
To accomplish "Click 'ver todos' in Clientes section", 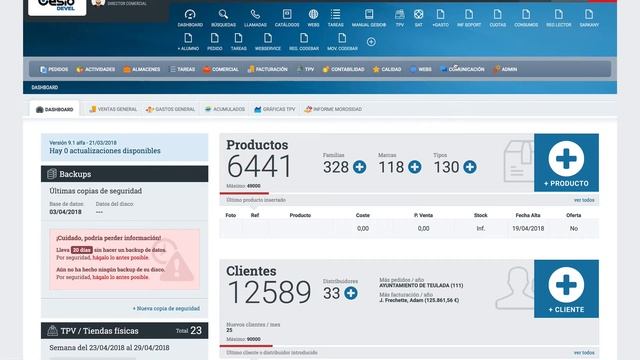I will (584, 353).
